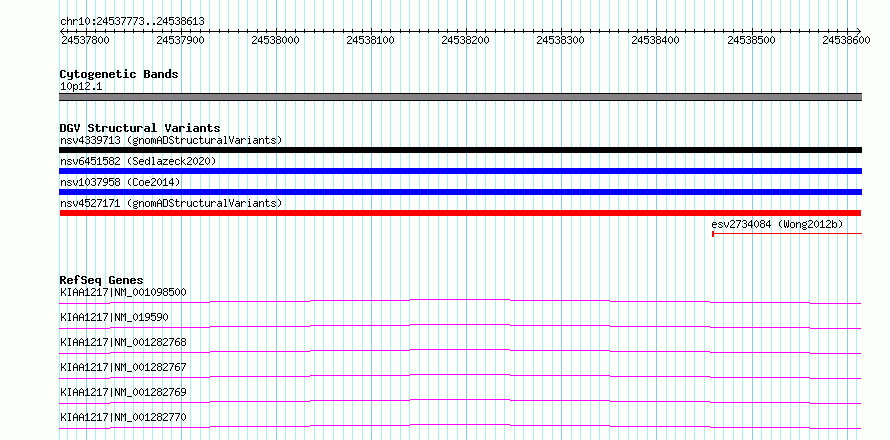Click the 24538200 ruler coordinate

coord(465,40)
